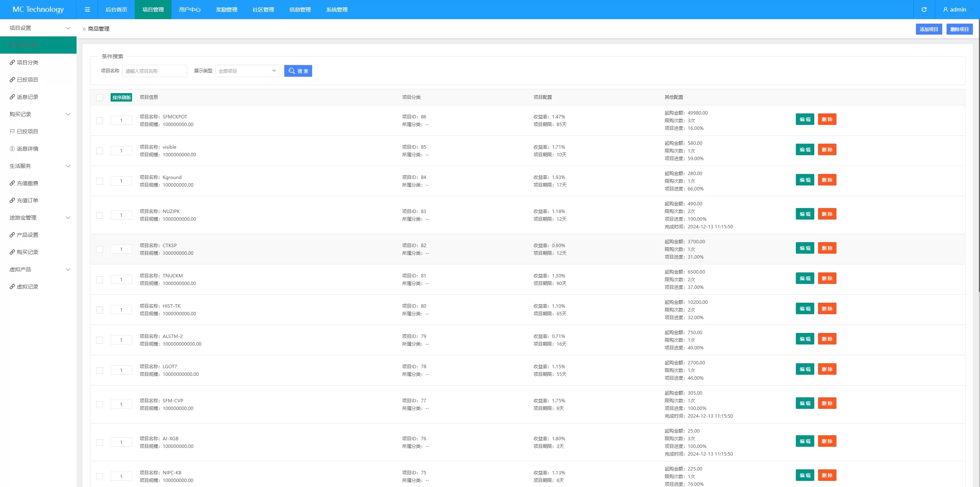This screenshot has height=487, width=980.
Task: Open 充值订单 link icon item
Action: click(x=12, y=200)
